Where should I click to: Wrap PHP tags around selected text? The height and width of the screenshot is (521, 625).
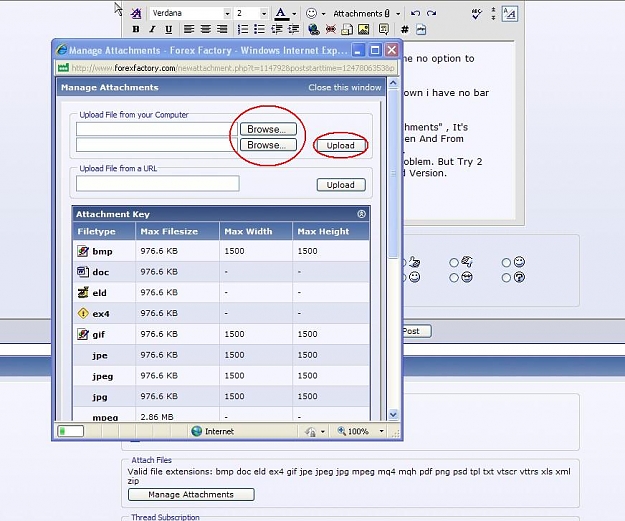[421, 29]
